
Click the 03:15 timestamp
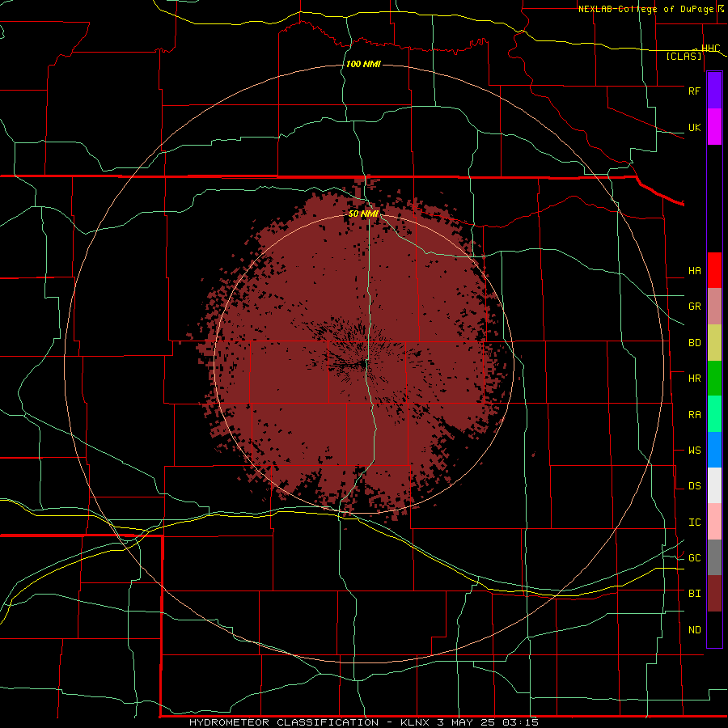click(x=520, y=722)
